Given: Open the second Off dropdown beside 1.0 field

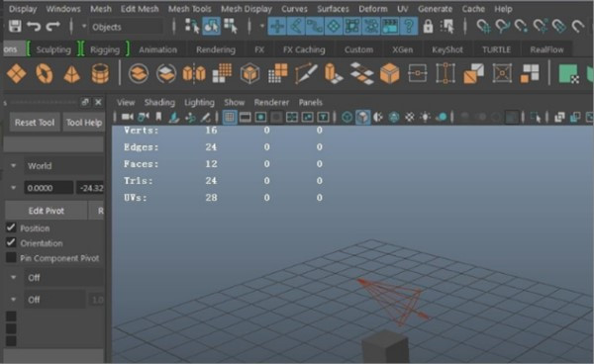Looking at the screenshot, I should tap(54, 300).
